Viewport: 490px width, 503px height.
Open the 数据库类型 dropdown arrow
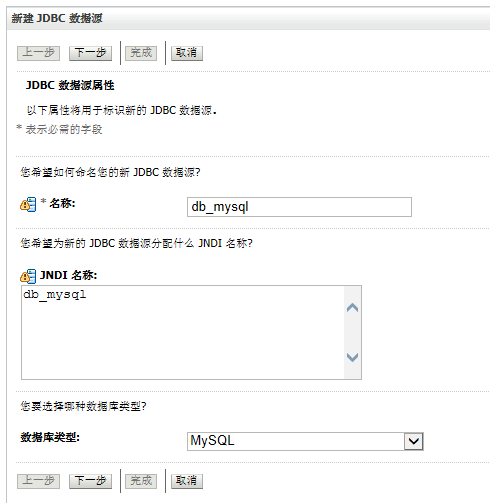(413, 441)
